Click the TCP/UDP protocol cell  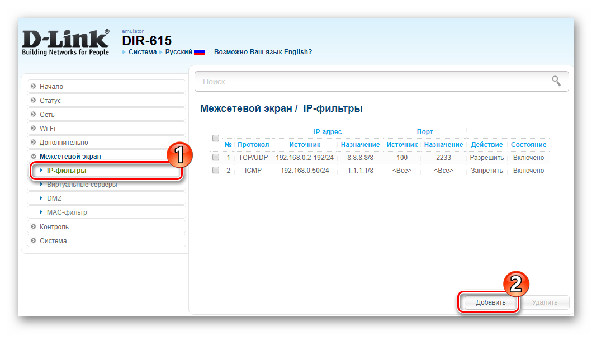coord(253,158)
